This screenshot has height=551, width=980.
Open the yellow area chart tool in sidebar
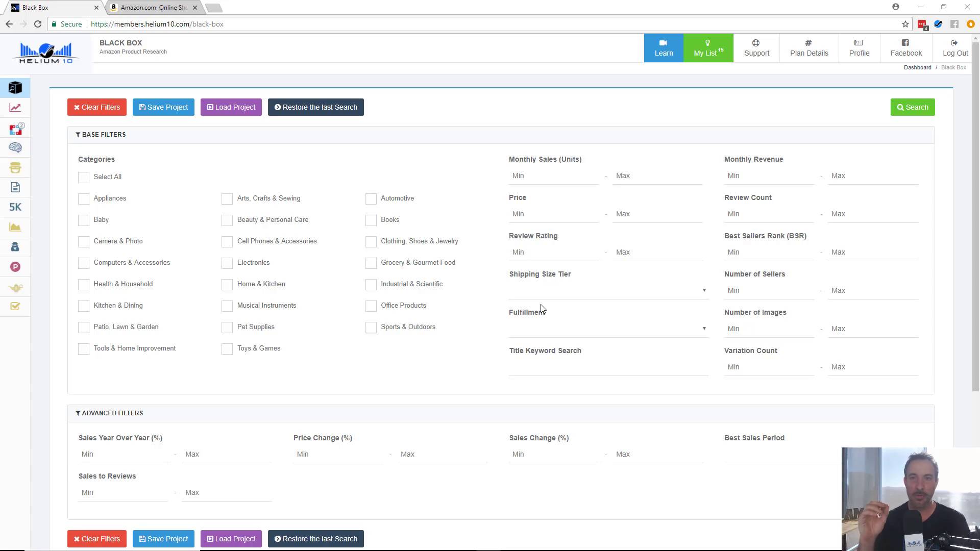[x=15, y=227]
